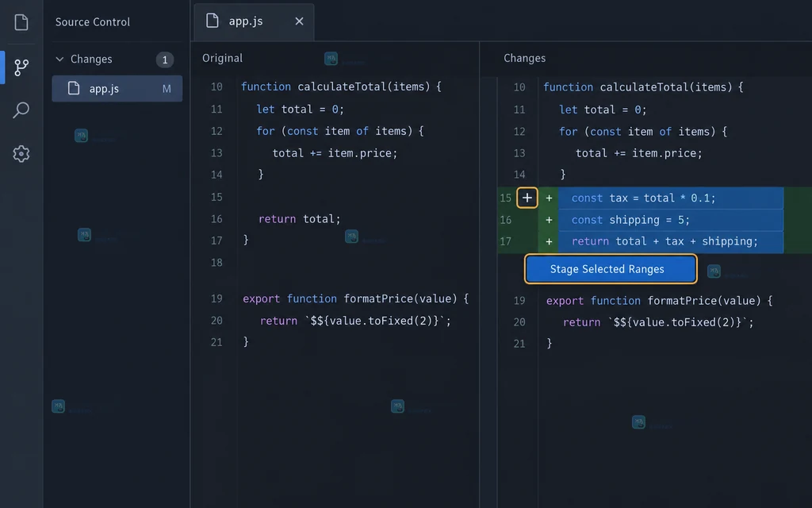812x508 pixels.
Task: Click 'export function formatPrice(value) {' in Original pane
Action: pos(356,298)
